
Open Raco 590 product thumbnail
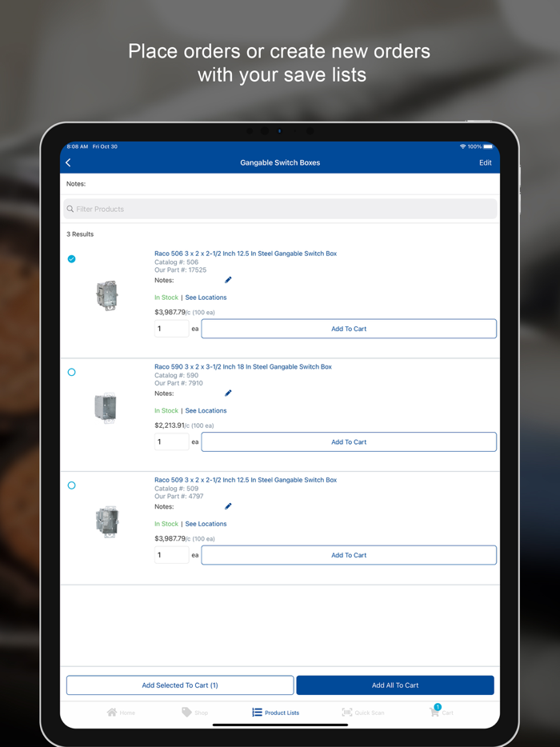click(106, 408)
